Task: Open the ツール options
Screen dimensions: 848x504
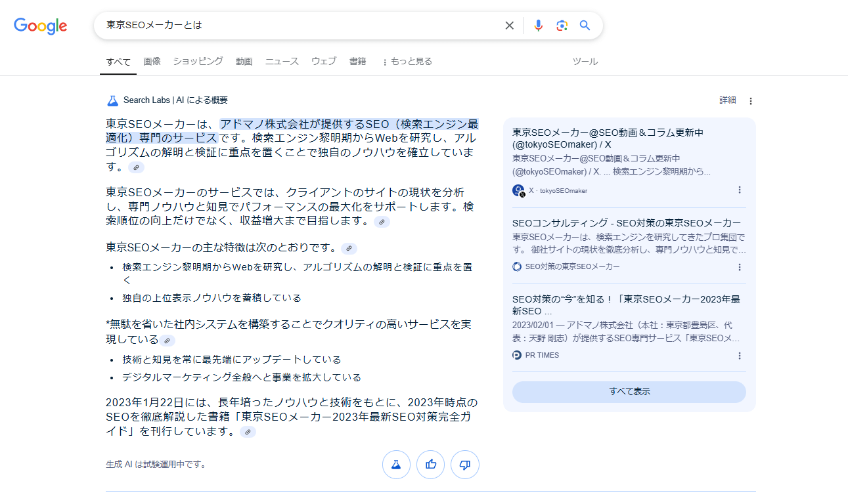Action: pos(585,61)
